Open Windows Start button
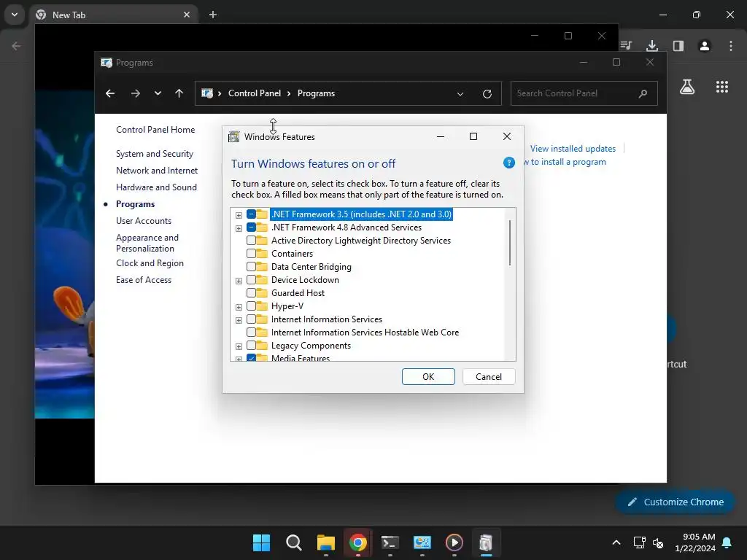 click(x=261, y=542)
